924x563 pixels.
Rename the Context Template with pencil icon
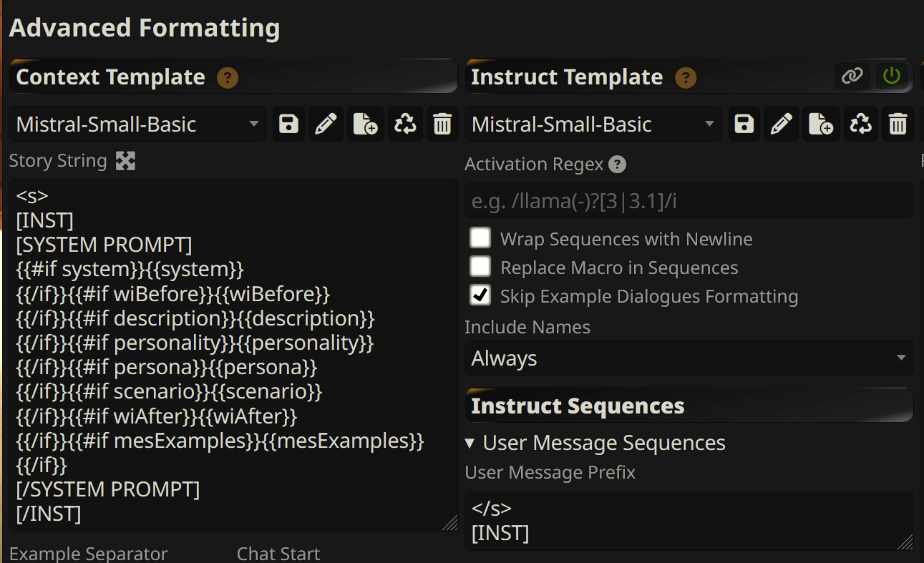point(326,124)
